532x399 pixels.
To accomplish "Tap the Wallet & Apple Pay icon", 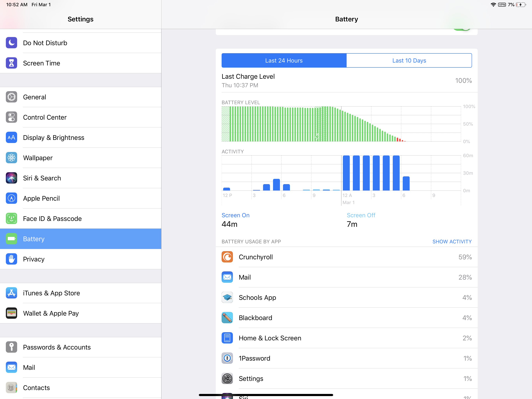I will click(11, 313).
